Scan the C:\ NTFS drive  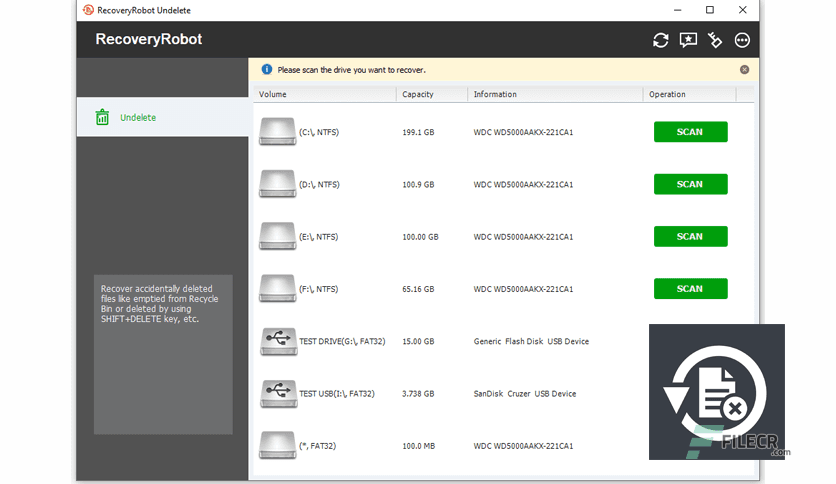click(690, 132)
